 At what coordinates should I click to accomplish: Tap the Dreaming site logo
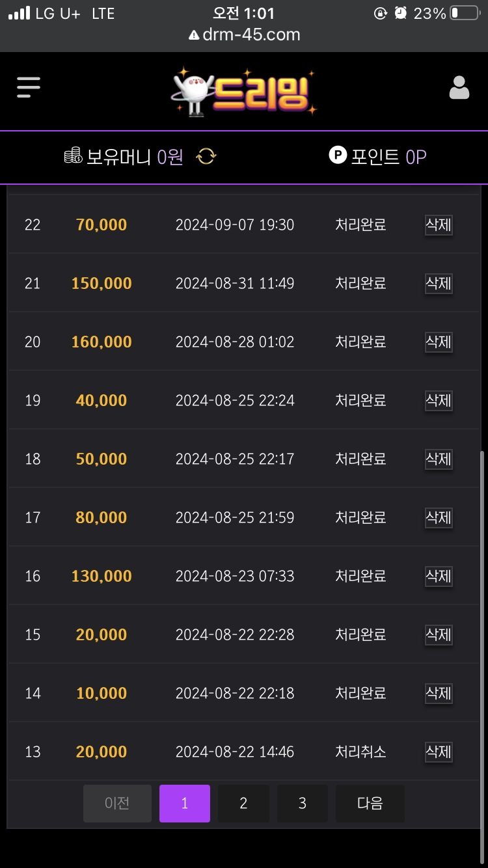click(243, 92)
